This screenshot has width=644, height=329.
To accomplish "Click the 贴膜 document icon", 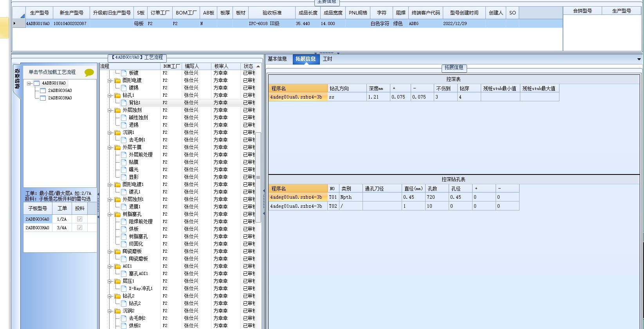I will pyautogui.click(x=124, y=162).
